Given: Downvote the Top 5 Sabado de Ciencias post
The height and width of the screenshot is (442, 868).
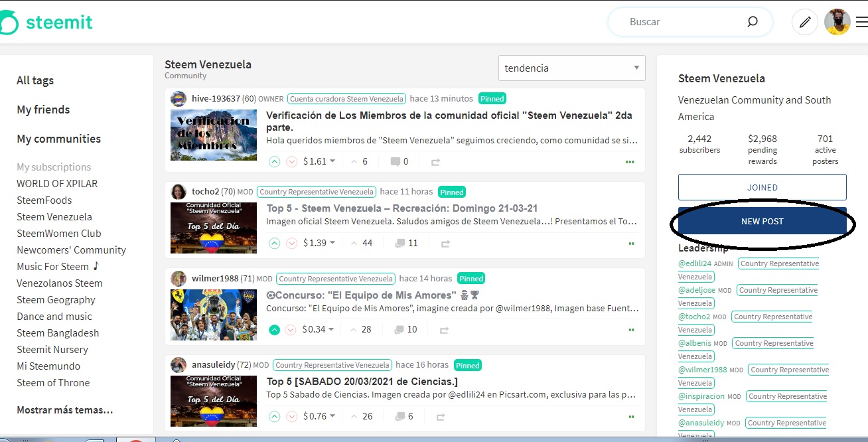Looking at the screenshot, I should tap(291, 416).
